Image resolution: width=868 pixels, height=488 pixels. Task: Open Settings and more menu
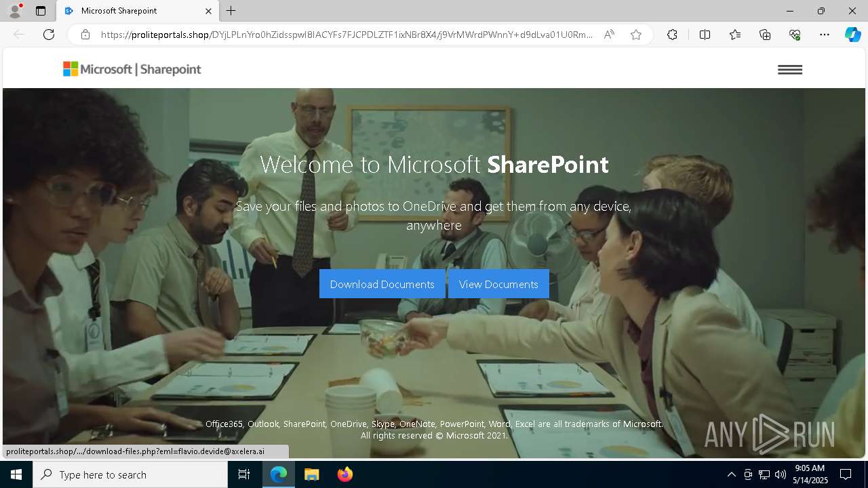pyautogui.click(x=825, y=35)
